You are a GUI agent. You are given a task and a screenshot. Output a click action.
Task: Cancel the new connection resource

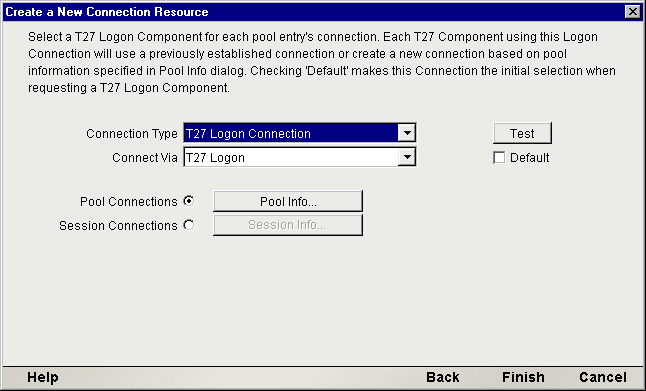(x=603, y=377)
